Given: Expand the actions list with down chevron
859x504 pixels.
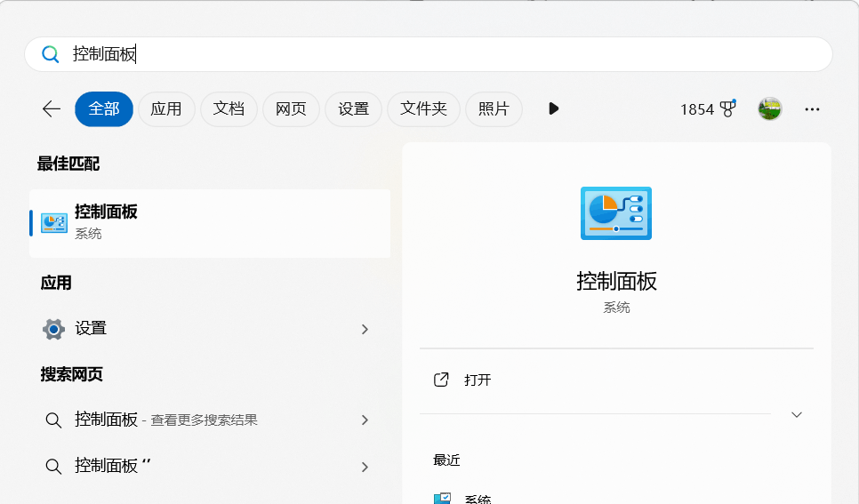Looking at the screenshot, I should pos(797,415).
